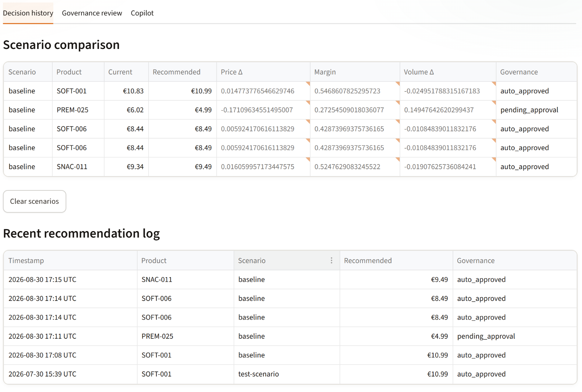This screenshot has height=392, width=582.
Task: Click PREM-025 in recommendation log
Action: (x=186, y=336)
